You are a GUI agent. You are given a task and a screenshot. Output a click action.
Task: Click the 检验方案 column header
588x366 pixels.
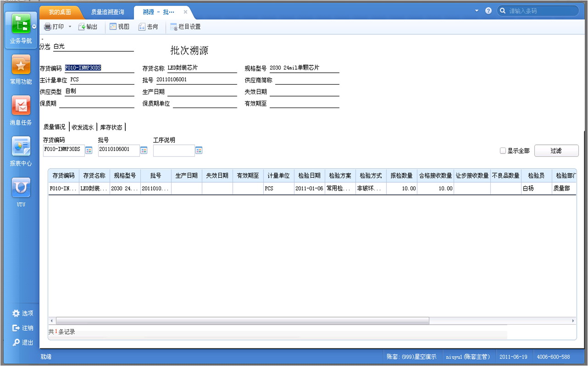[x=340, y=176]
